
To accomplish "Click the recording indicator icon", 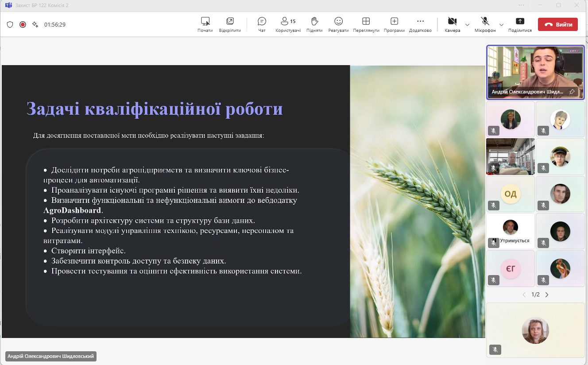I will point(23,24).
